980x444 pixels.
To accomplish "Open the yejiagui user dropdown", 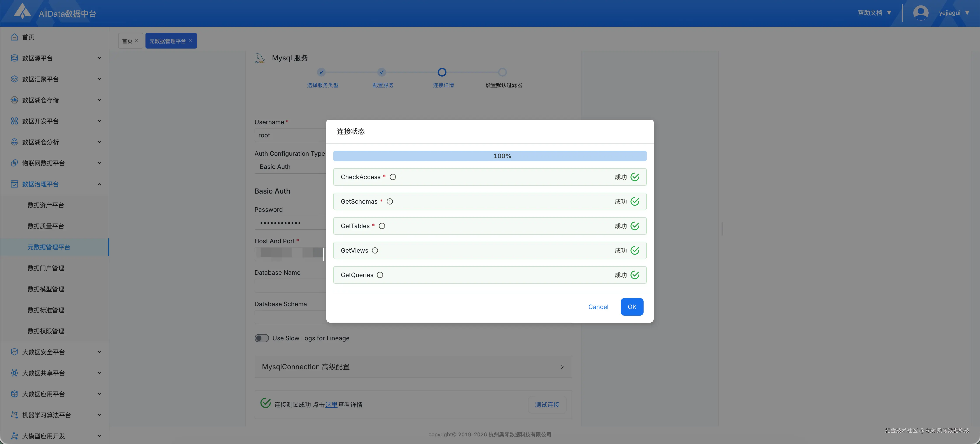I will pos(954,12).
